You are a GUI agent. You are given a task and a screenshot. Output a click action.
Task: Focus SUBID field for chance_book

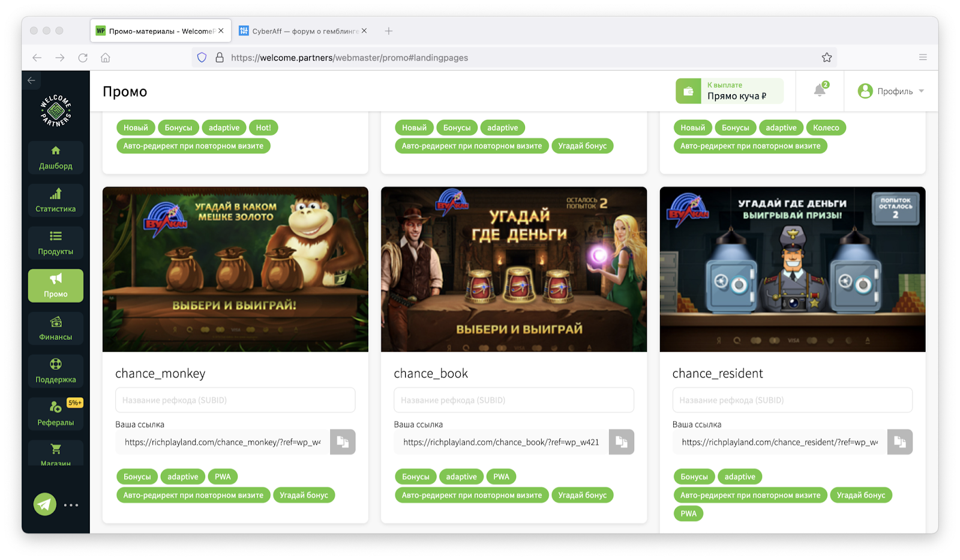(514, 400)
